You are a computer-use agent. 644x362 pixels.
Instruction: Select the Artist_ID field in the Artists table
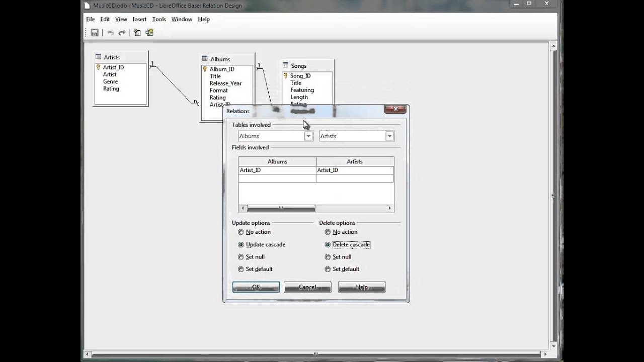tap(113, 67)
